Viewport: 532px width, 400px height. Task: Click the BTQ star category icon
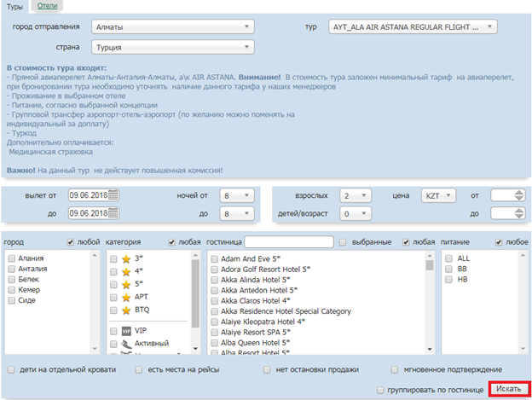coord(126,310)
